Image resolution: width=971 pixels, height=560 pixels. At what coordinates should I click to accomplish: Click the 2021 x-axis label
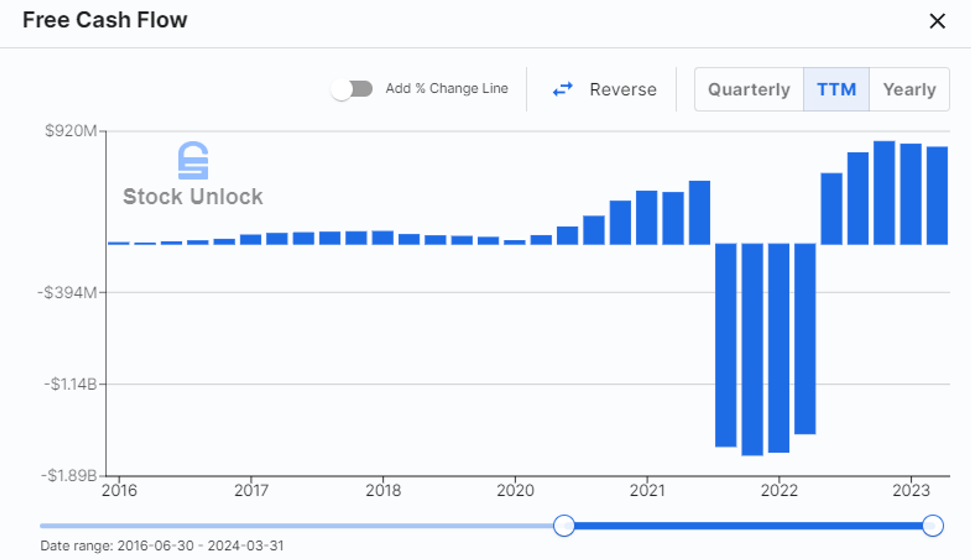647,491
